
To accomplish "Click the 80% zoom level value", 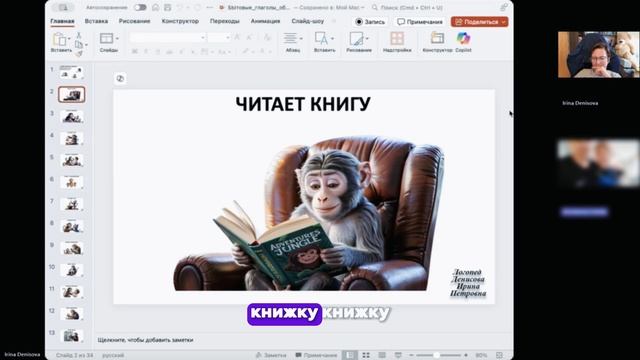I will coord(481,355).
